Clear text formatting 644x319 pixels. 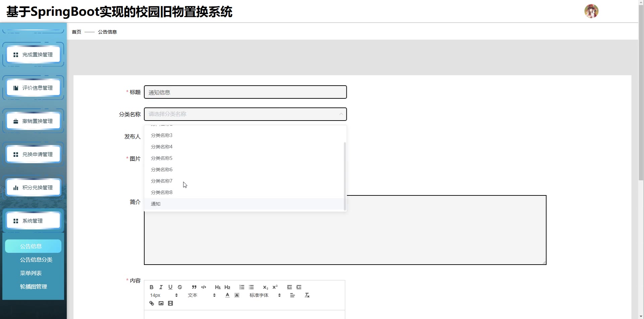pyautogui.click(x=307, y=295)
